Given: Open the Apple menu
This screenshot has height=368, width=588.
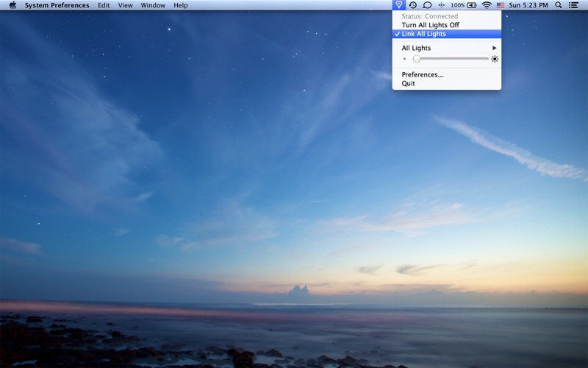Looking at the screenshot, I should (12, 5).
